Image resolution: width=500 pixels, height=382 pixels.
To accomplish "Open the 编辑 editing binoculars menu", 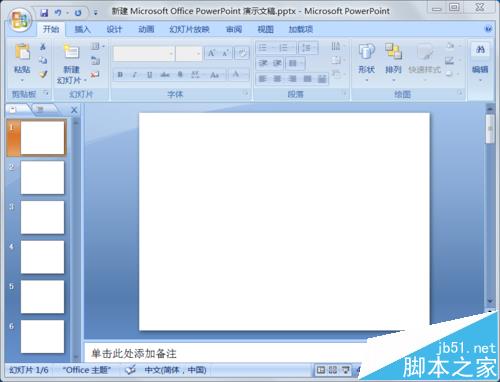I will [x=480, y=62].
